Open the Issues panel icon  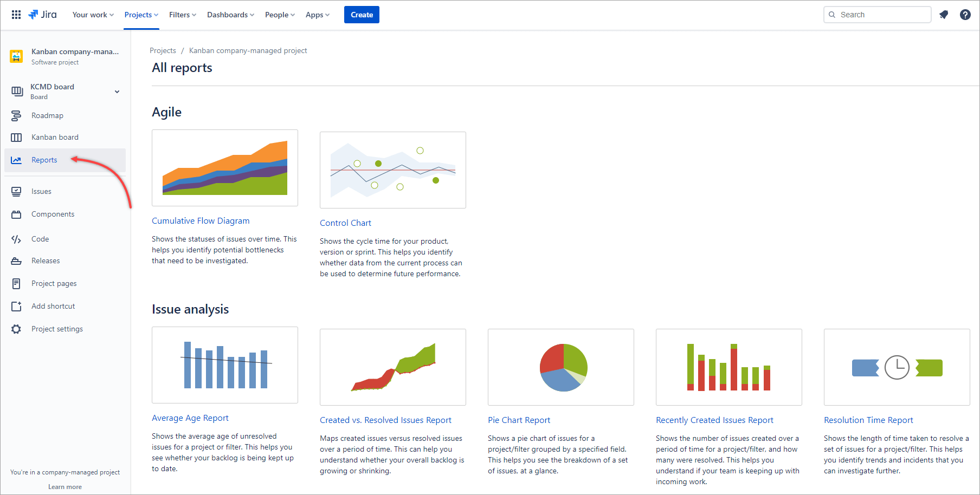(x=17, y=191)
